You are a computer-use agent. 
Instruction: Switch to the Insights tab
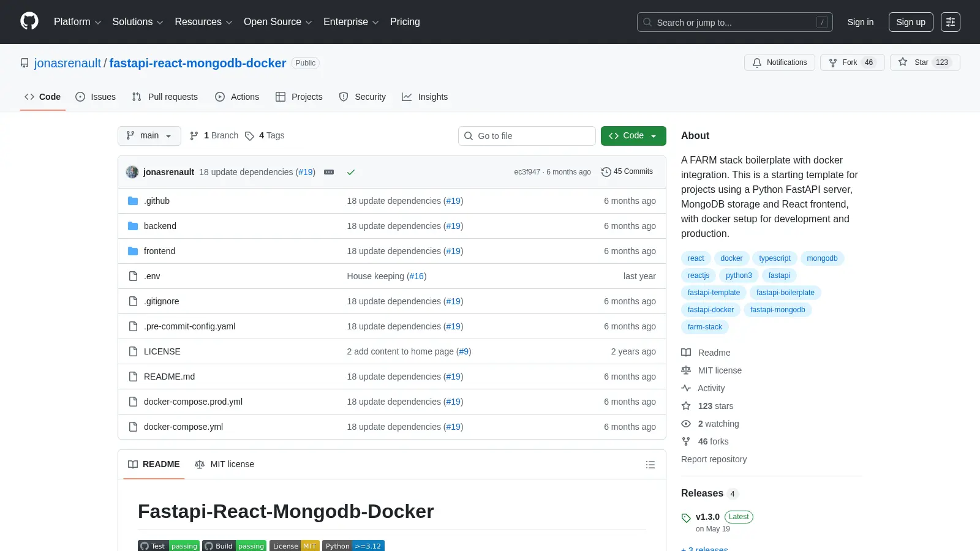[424, 97]
